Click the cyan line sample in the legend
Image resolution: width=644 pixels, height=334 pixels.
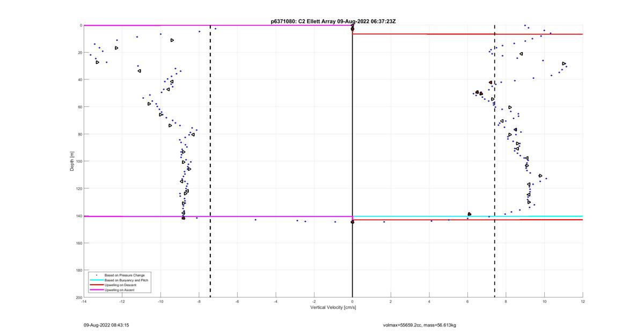[96, 280]
